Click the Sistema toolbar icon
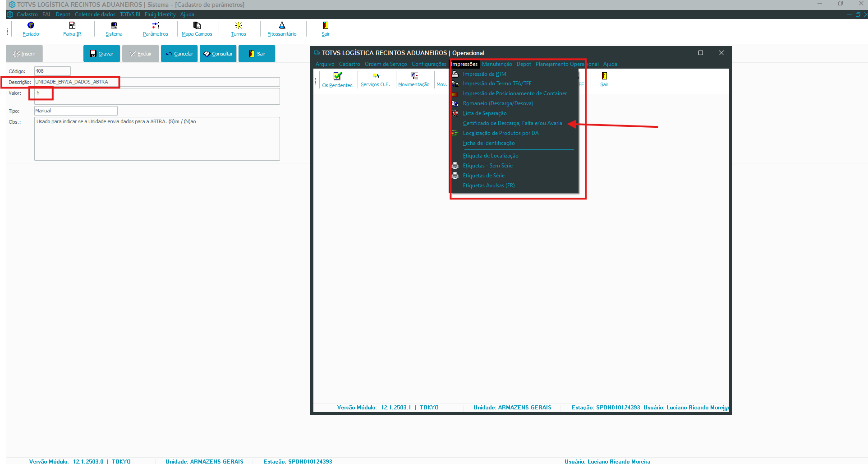Viewport: 868px width, 464px height. pyautogui.click(x=114, y=29)
